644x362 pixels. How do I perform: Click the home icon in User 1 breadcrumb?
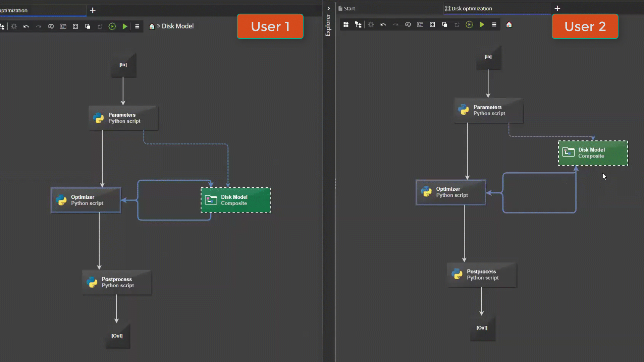pyautogui.click(x=152, y=26)
